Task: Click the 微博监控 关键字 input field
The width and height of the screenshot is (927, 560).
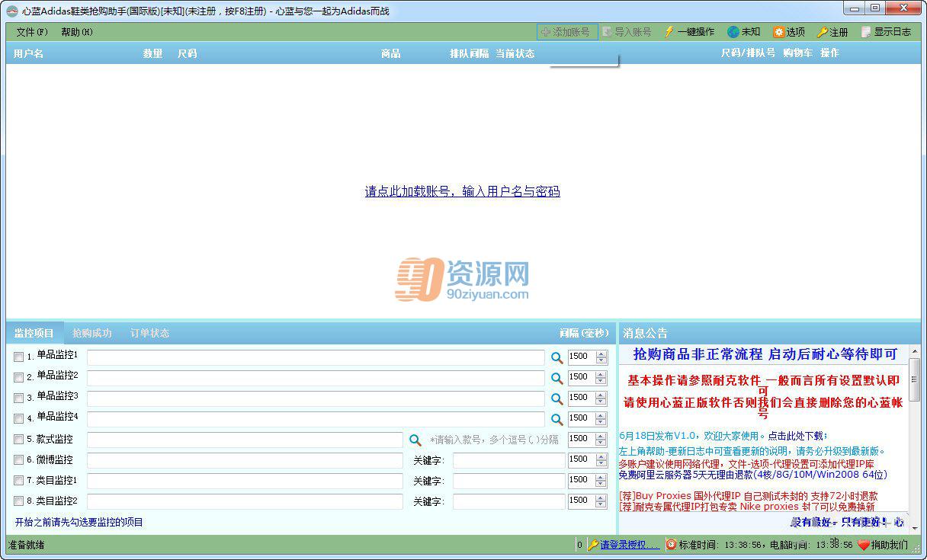Action: click(x=509, y=460)
